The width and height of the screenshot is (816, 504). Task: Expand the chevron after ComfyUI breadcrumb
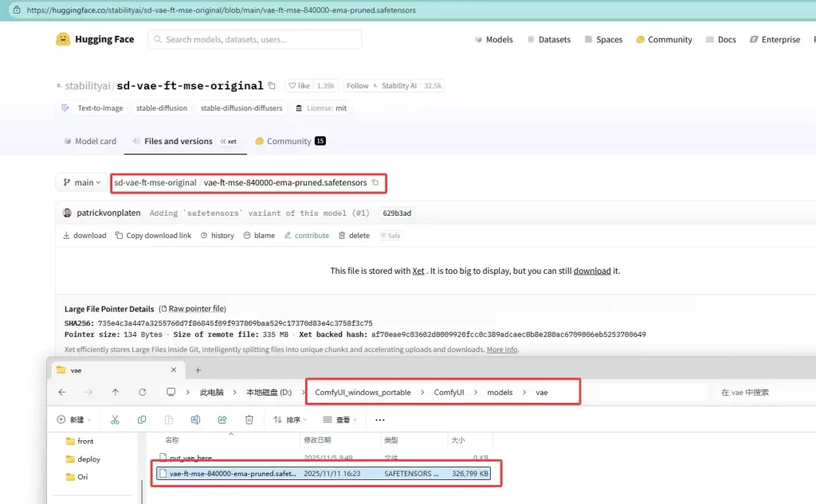(476, 393)
